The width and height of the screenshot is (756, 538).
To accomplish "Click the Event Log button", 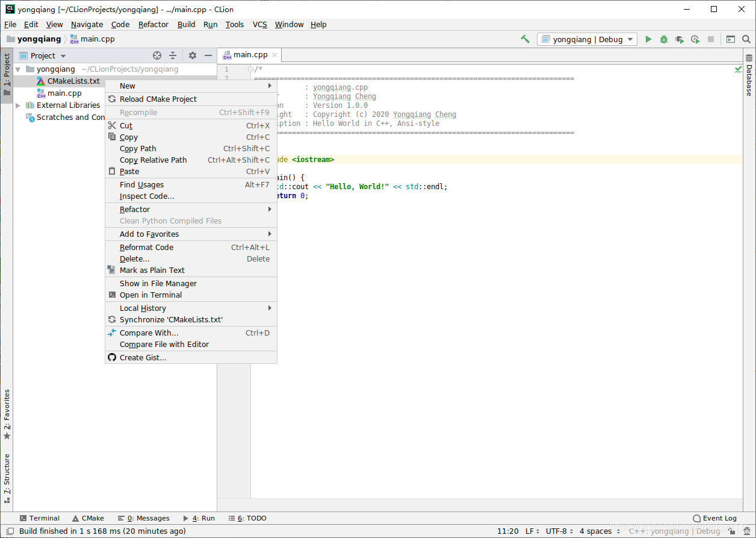I will click(714, 518).
